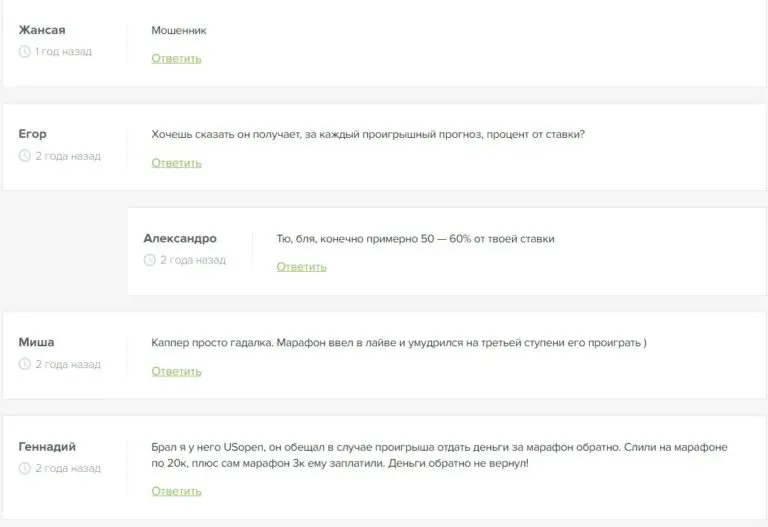Reply to Александро's nested comment
The height and width of the screenshot is (527, 768).
[x=301, y=267]
